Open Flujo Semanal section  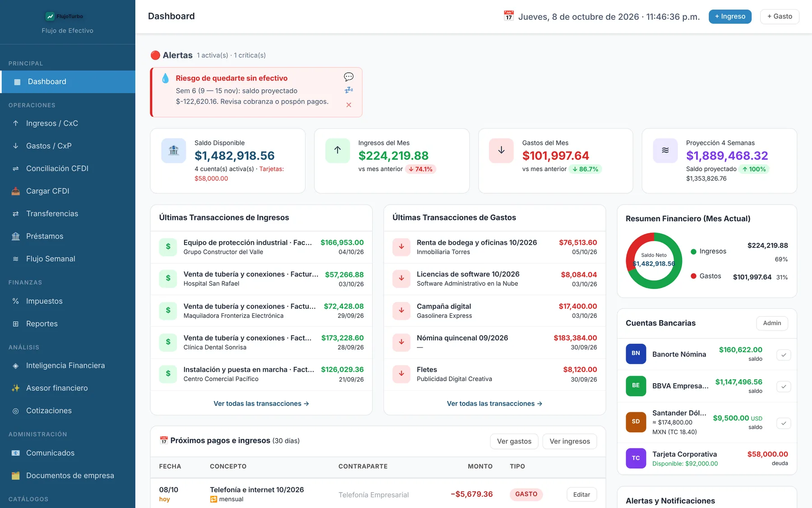(x=68, y=259)
